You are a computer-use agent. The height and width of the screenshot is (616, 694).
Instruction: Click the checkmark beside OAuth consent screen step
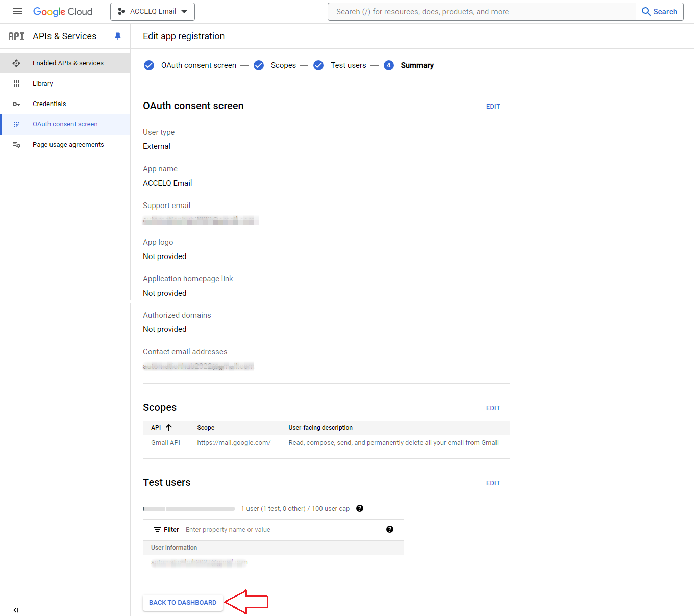[149, 65]
